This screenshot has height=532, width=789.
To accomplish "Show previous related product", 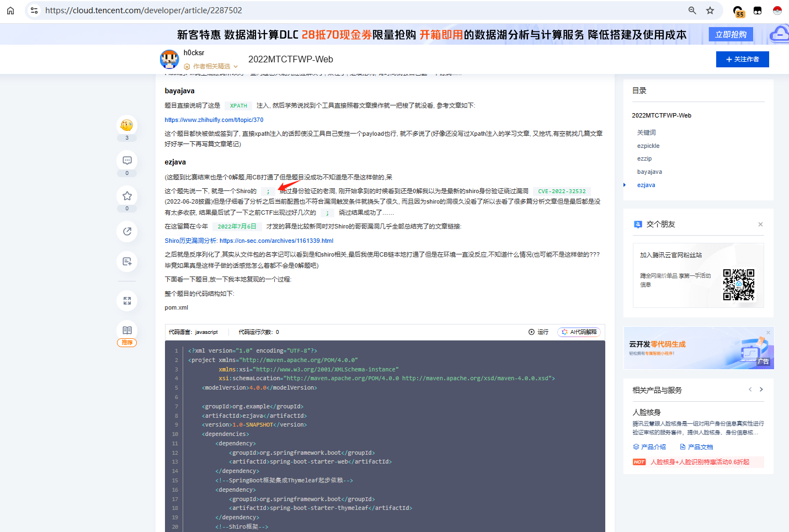I will tap(750, 390).
